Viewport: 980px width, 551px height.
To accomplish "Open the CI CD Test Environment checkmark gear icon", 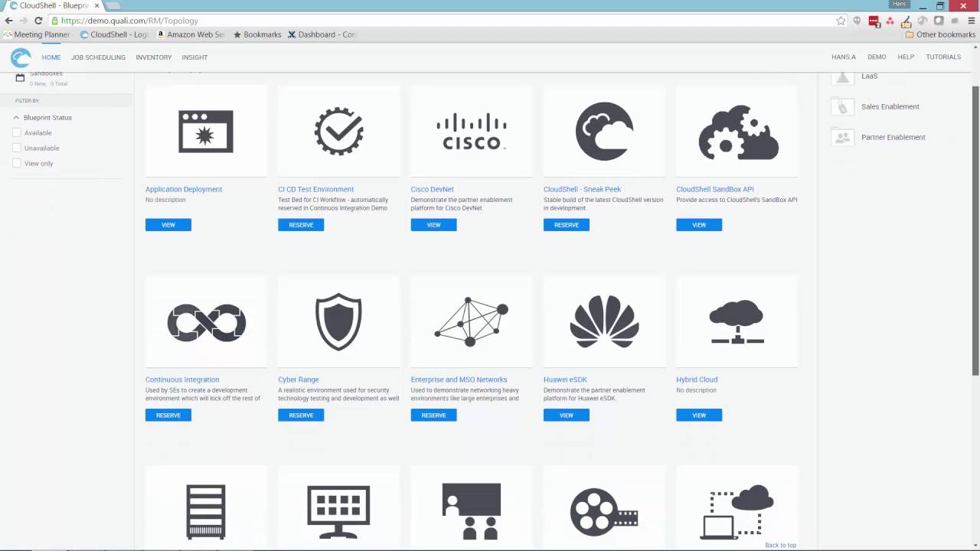I will 338,132.
